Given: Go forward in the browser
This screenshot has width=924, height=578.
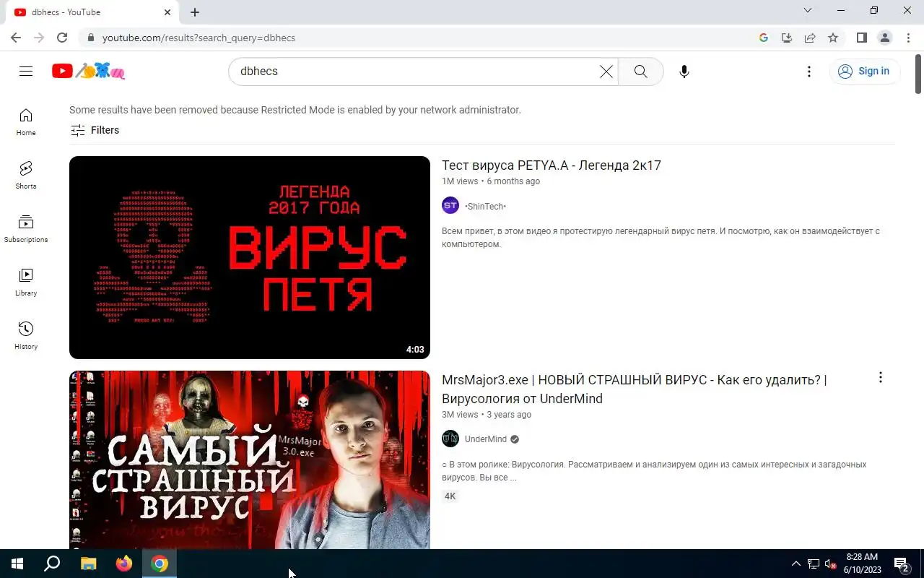Looking at the screenshot, I should click(x=39, y=38).
